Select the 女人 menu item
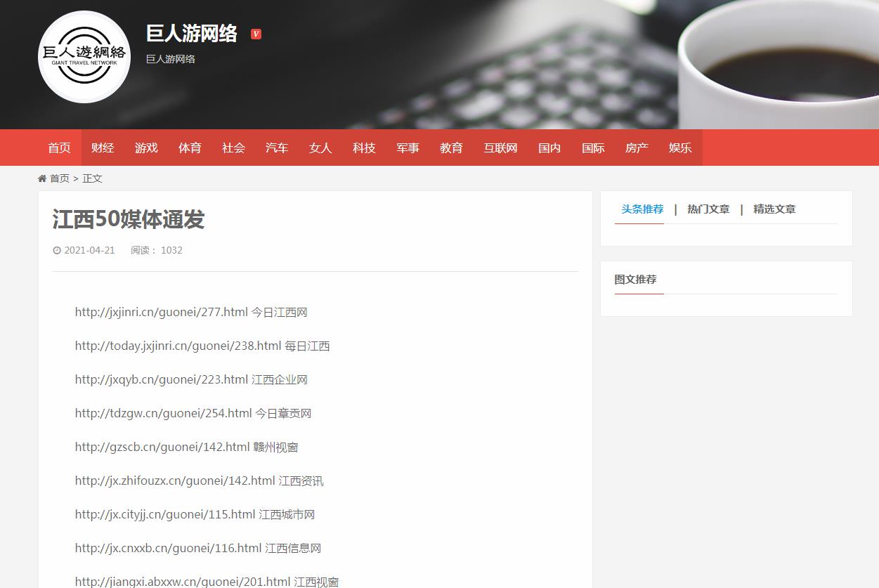Screen dimensions: 879x588 tap(320, 148)
